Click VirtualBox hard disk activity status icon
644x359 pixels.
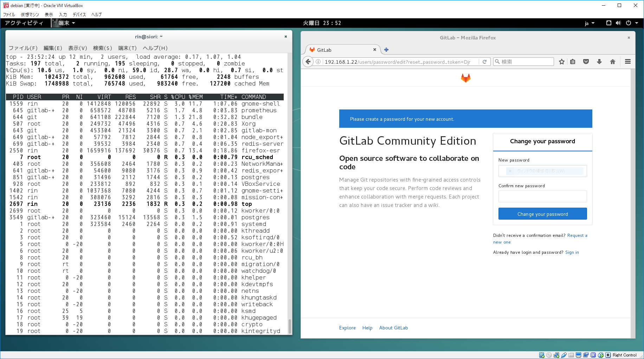click(542, 355)
